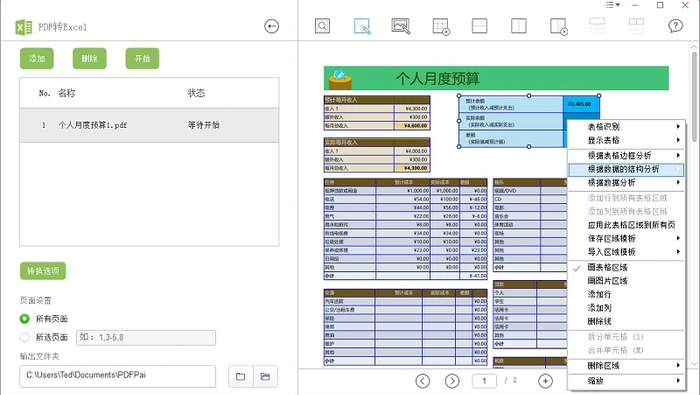700x395 pixels.
Task: Expand 根据数据的结构分析 submenu
Action: [x=626, y=169]
